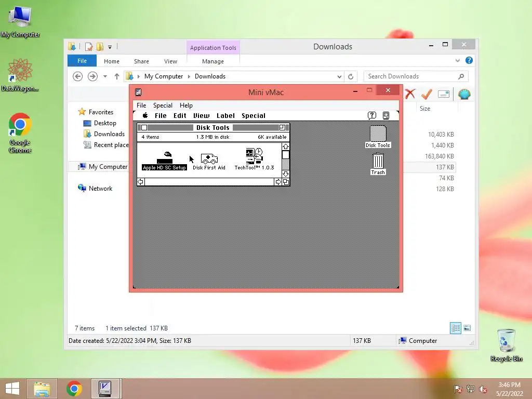Click the orange checkmark icon in Explorer
Image resolution: width=532 pixels, height=399 pixels.
coord(427,94)
